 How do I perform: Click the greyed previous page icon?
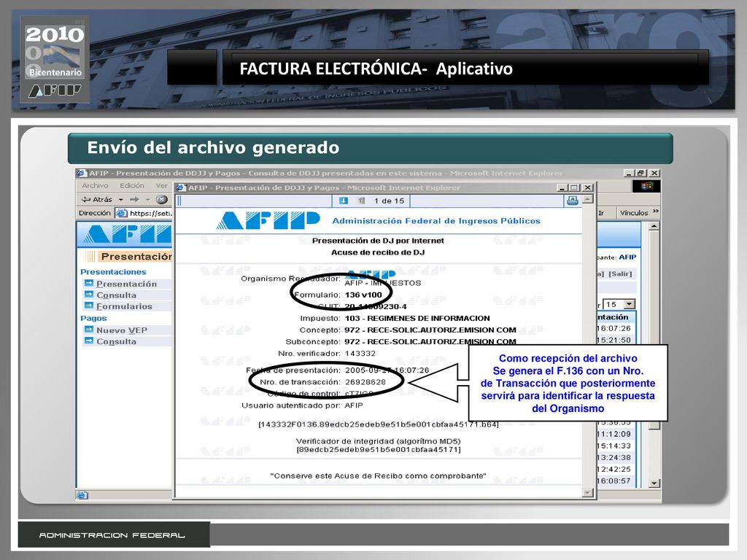[361, 201]
